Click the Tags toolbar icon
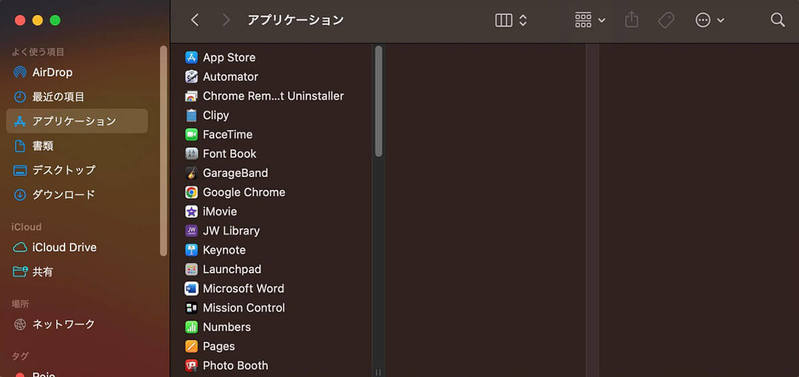This screenshot has height=377, width=799. [x=665, y=20]
